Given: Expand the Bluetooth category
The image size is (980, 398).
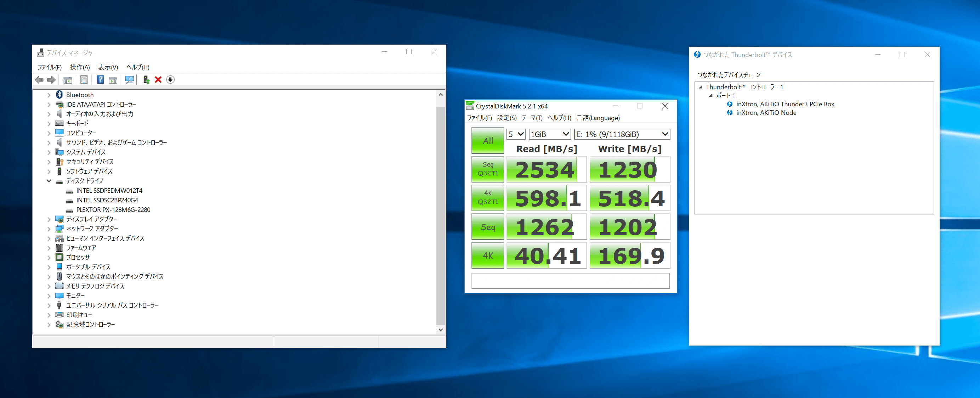Looking at the screenshot, I should tap(49, 95).
